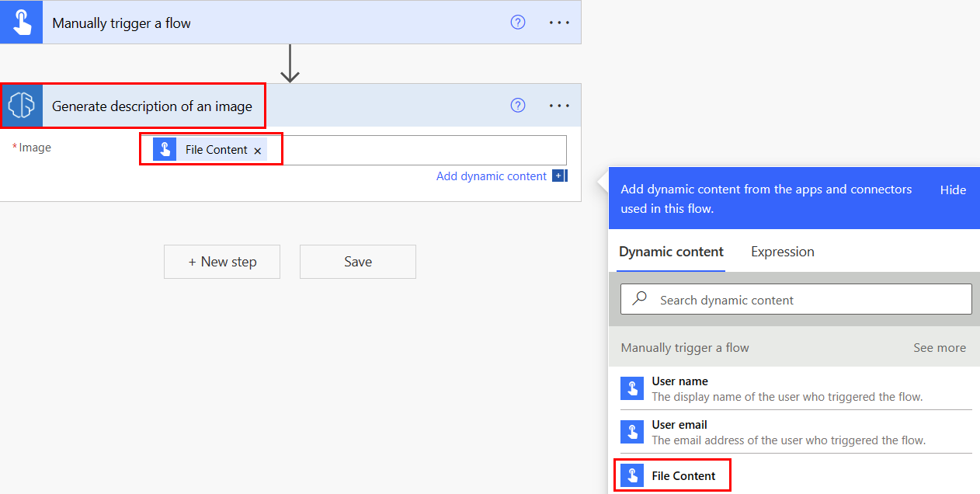Save the flow
The height and width of the screenshot is (494, 980).
(357, 262)
